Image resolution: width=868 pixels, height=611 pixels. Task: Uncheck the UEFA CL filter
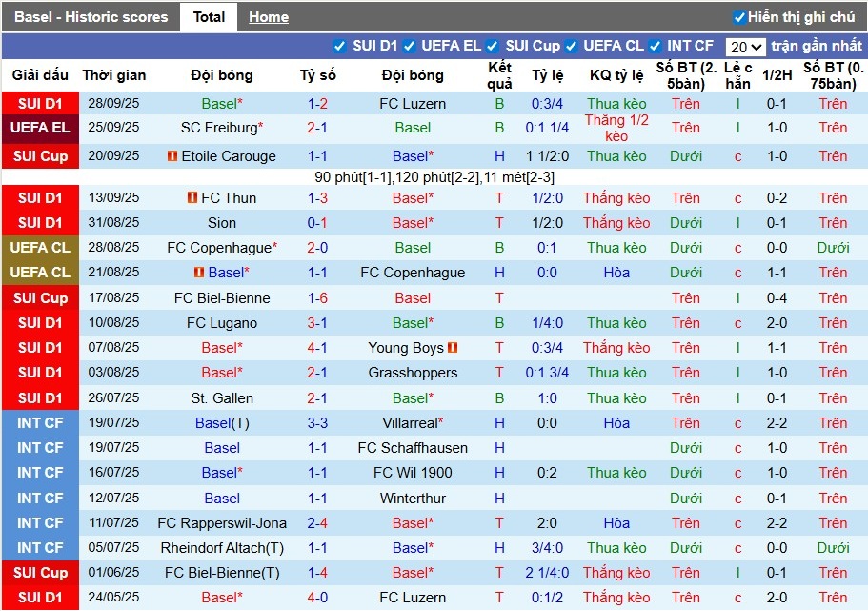(x=571, y=44)
